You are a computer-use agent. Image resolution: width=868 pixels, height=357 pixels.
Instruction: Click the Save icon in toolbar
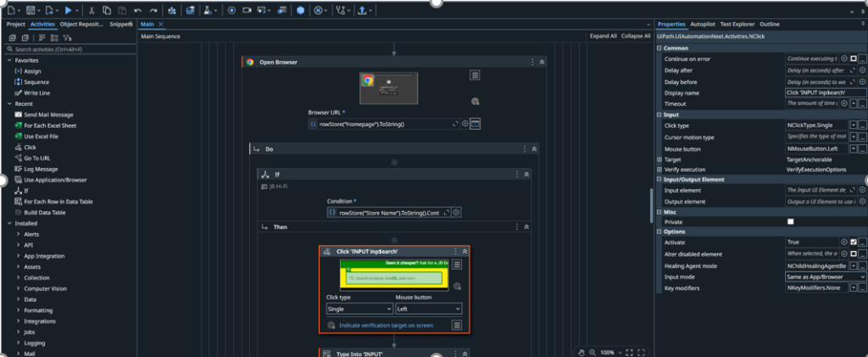click(31, 10)
